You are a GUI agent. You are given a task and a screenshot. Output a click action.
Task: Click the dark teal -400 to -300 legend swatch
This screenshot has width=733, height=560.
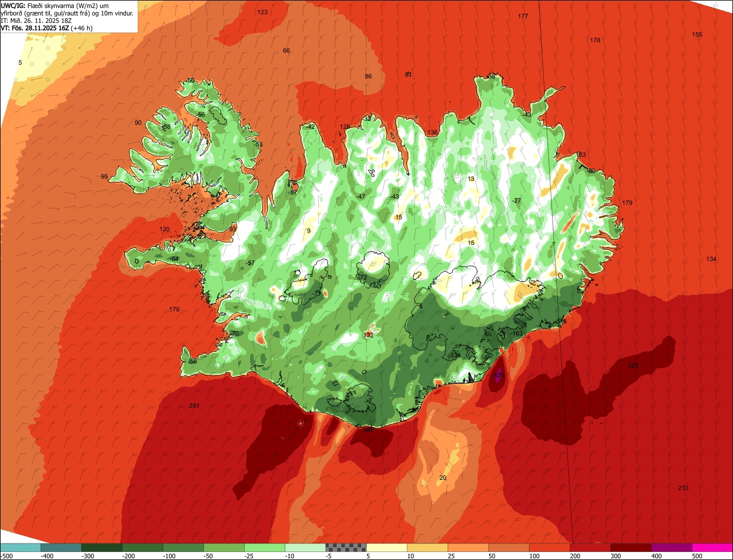pos(61,547)
